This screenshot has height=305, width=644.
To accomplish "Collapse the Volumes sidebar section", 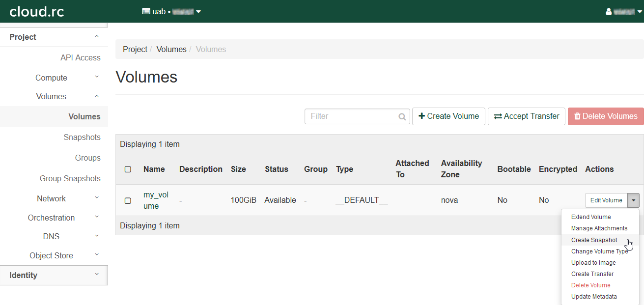I will (51, 97).
